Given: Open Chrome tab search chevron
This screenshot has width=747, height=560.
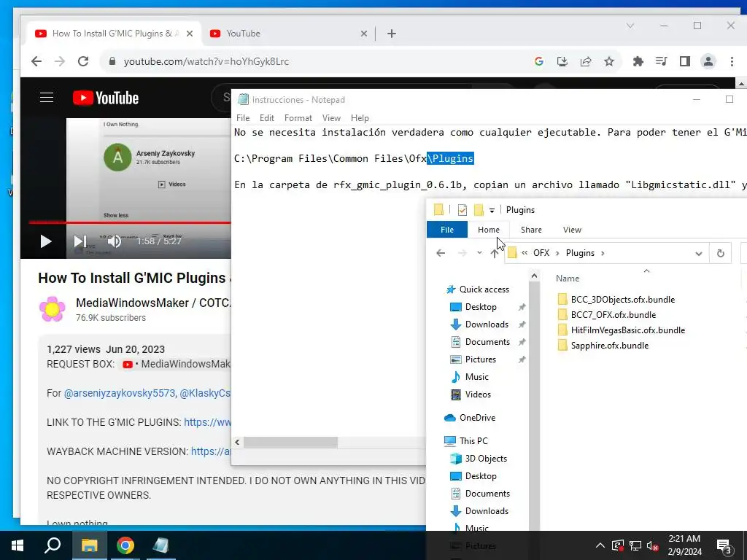Looking at the screenshot, I should pos(630,26).
